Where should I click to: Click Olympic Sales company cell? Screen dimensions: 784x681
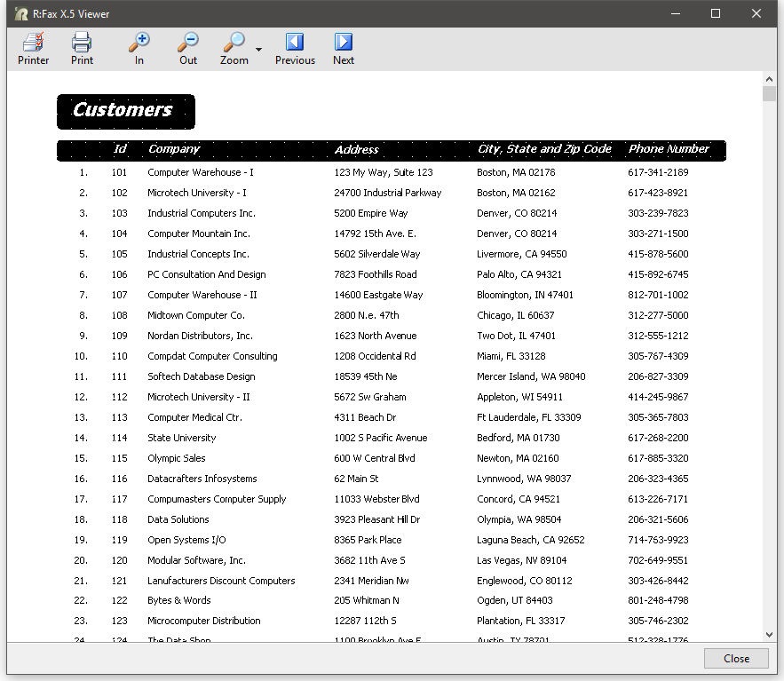[177, 458]
